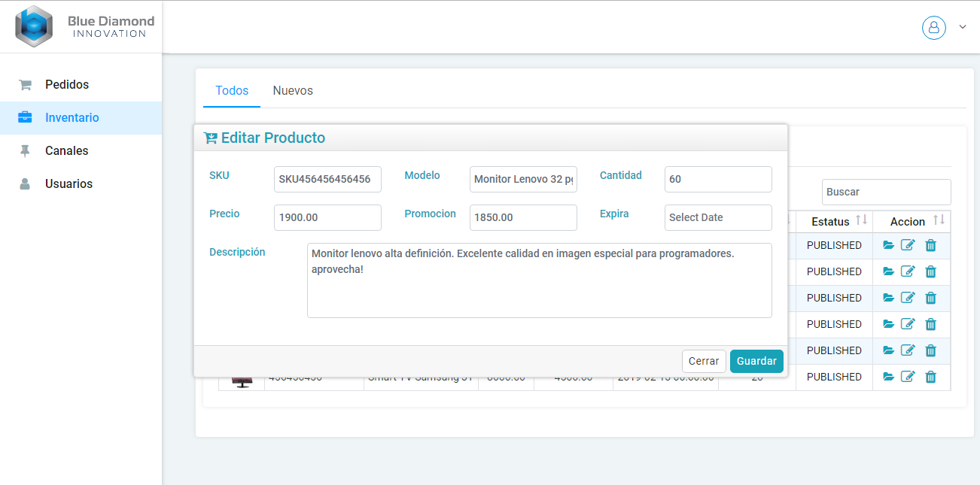Image resolution: width=980 pixels, height=485 pixels.
Task: Click the Cerrar button in the dialog
Action: tap(704, 361)
